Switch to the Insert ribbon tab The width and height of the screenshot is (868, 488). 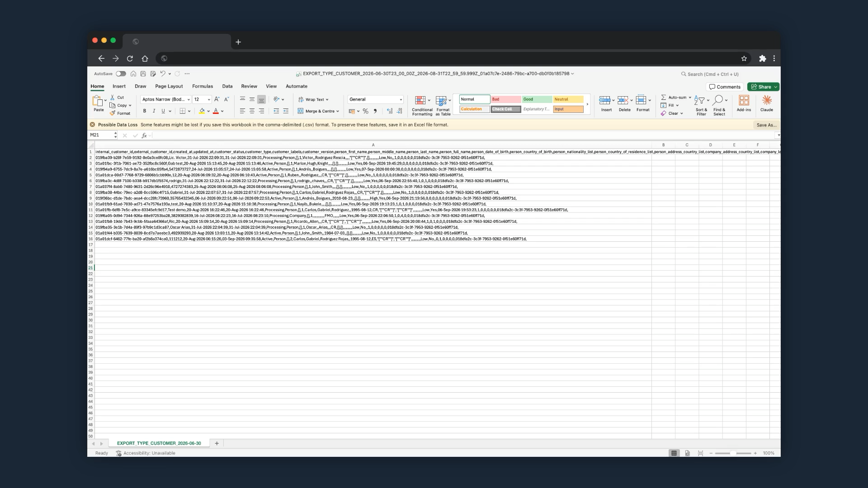(119, 86)
